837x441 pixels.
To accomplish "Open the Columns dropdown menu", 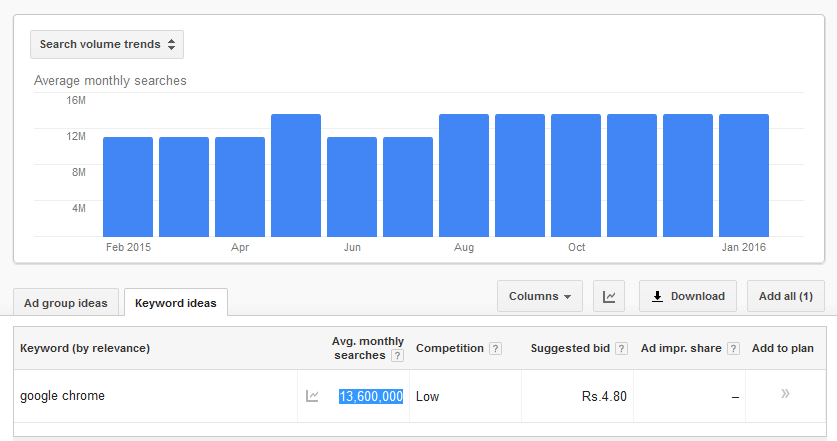I will tap(540, 296).
